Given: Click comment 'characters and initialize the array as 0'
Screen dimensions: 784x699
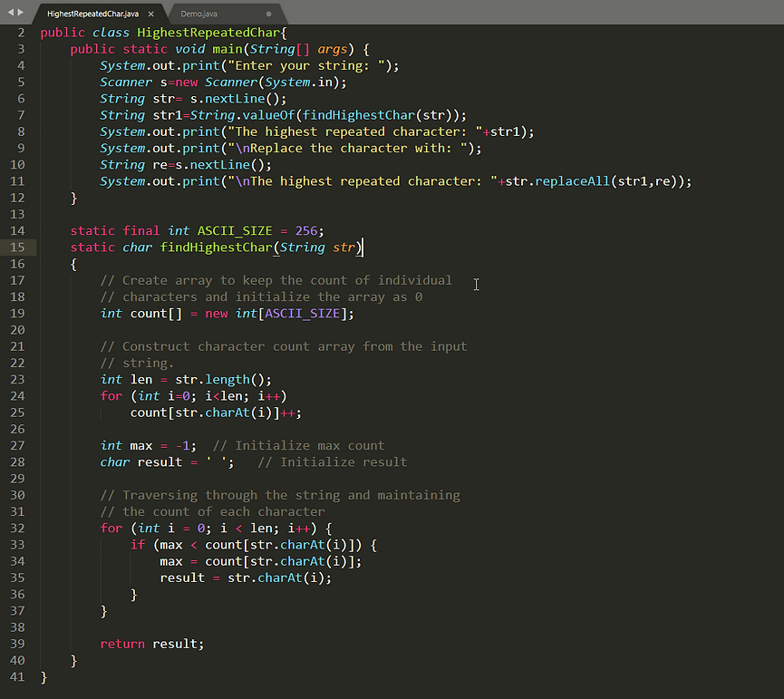Looking at the screenshot, I should point(273,296).
